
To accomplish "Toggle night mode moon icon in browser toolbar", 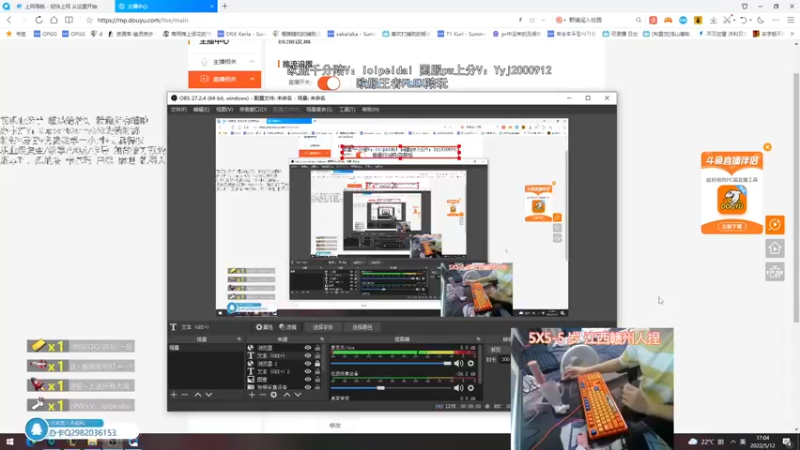I will click(761, 20).
